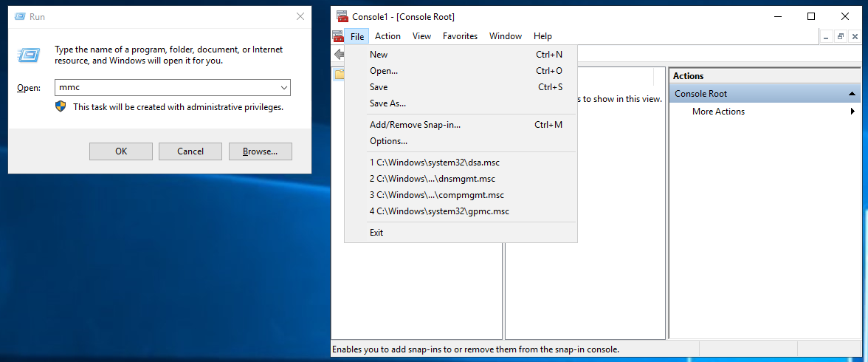868x362 pixels.
Task: Select the Console Root folder icon
Action: (x=339, y=75)
